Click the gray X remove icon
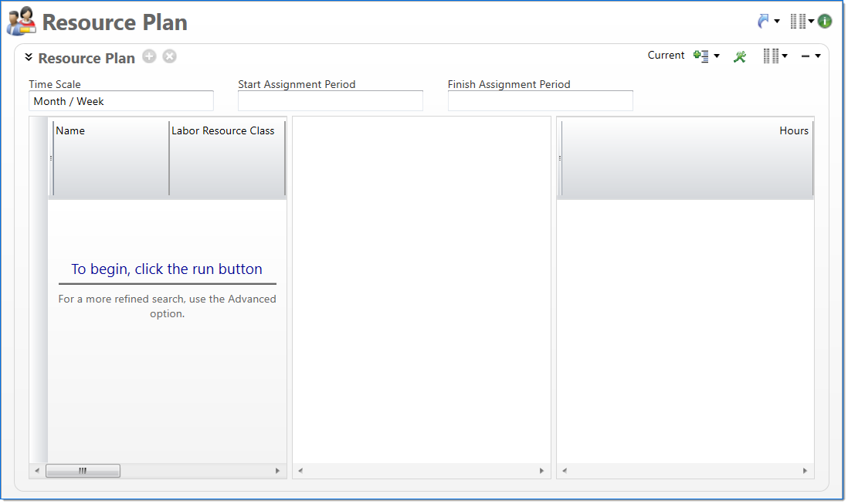 169,56
